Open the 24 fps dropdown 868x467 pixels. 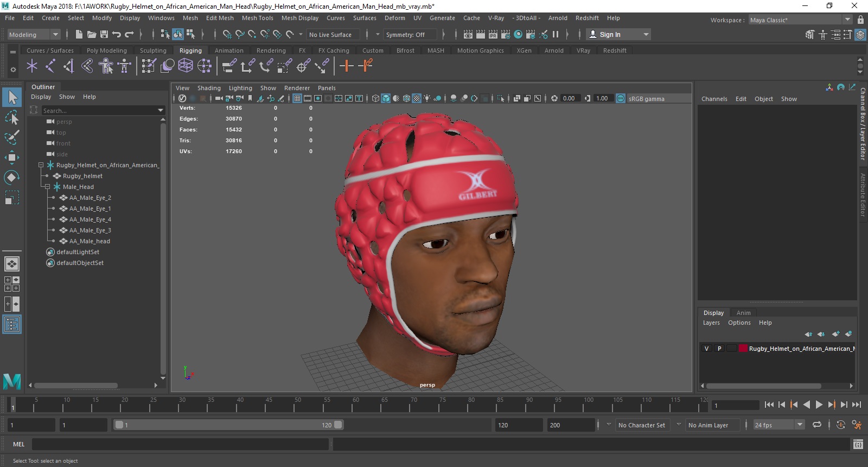tap(779, 425)
